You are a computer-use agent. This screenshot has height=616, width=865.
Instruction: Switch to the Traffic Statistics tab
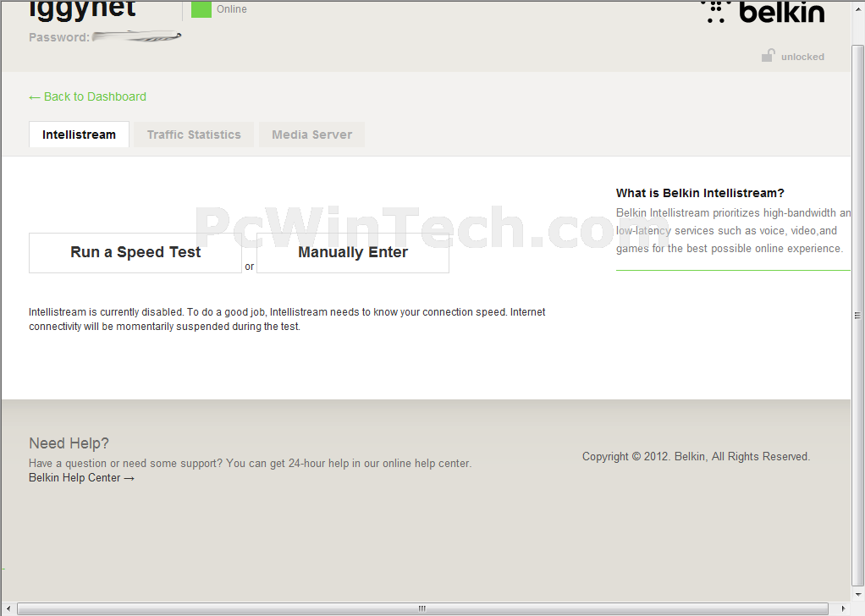(x=194, y=135)
